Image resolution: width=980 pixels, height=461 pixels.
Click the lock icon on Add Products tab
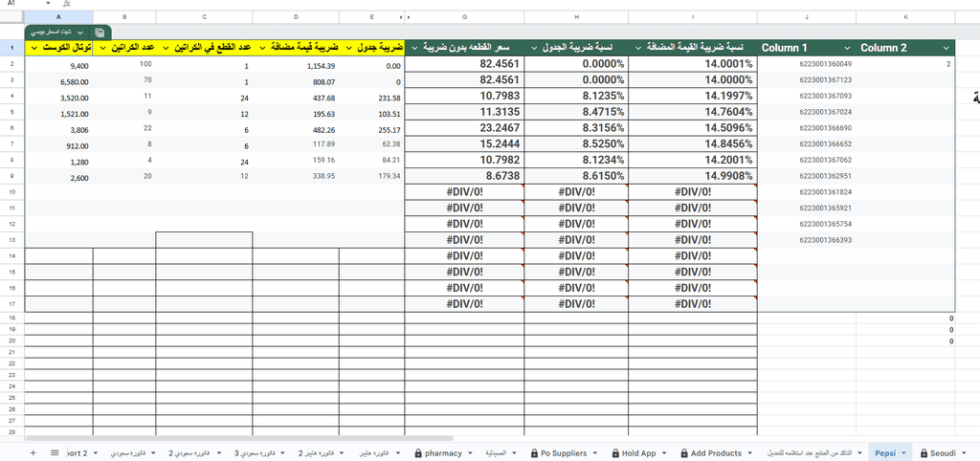[683, 452]
